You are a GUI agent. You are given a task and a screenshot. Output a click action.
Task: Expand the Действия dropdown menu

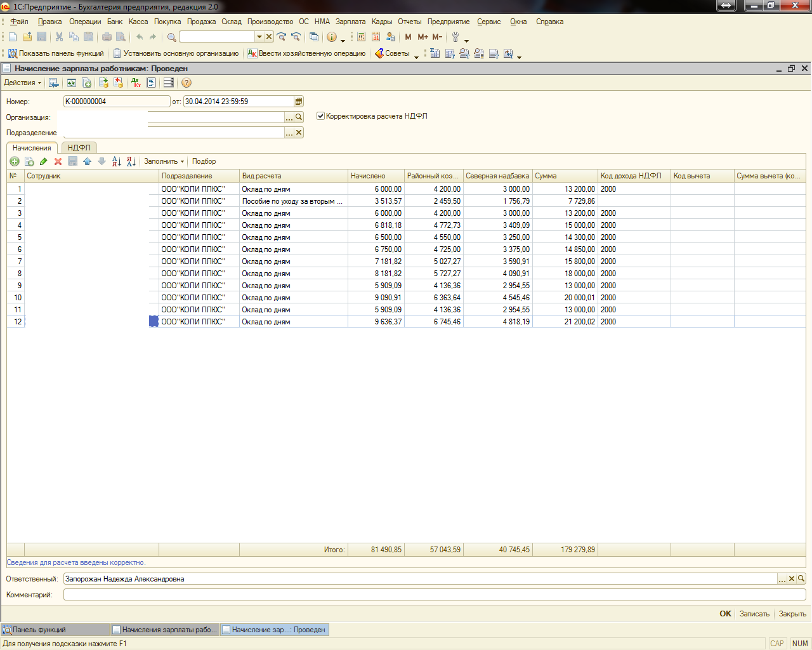click(x=22, y=83)
